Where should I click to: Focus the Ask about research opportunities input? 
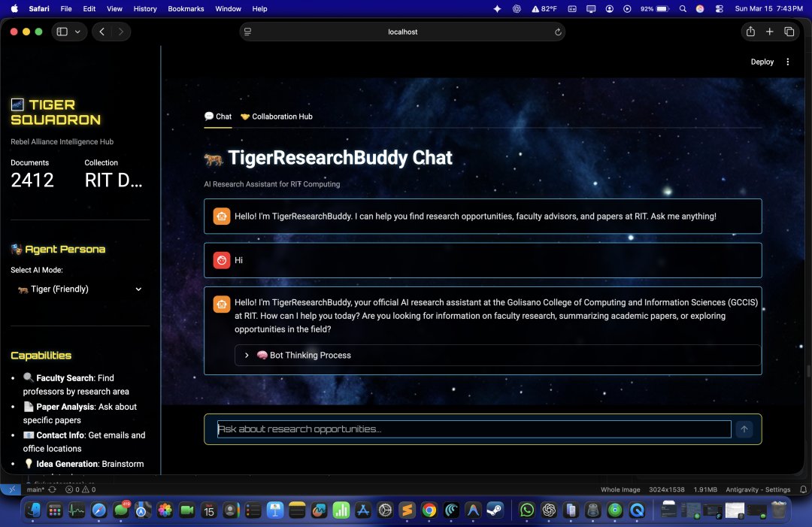[x=474, y=429]
